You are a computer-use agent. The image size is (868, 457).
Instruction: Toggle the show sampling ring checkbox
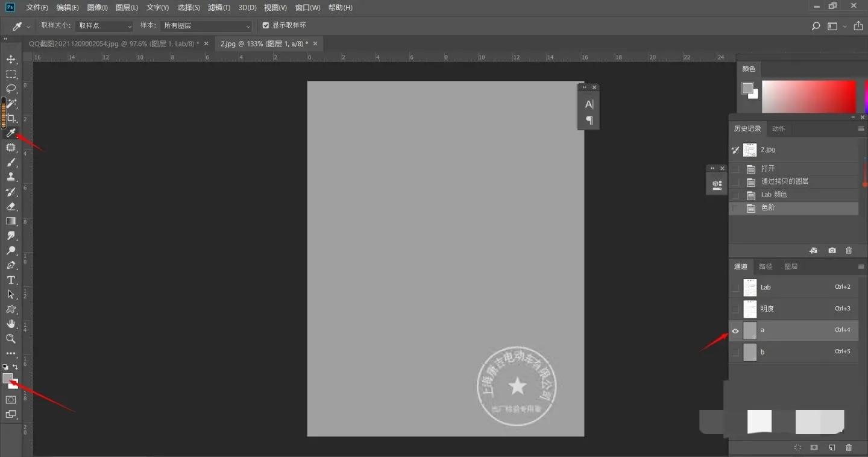[x=266, y=25]
